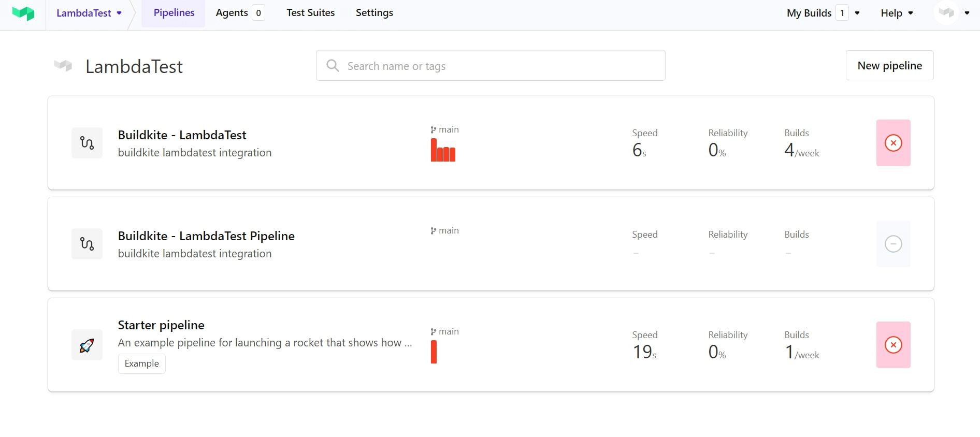Click the My Builds count badge
Image resolution: width=980 pixels, height=437 pixels.
(x=842, y=13)
